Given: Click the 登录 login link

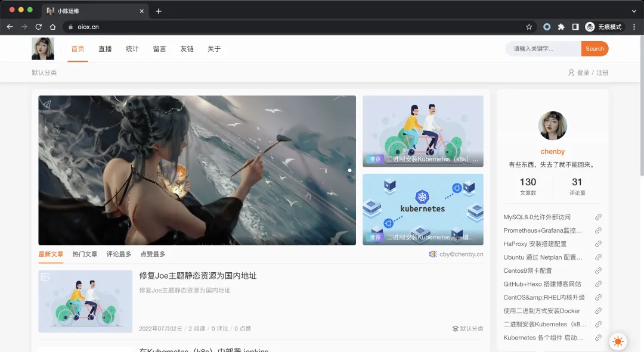Looking at the screenshot, I should click(583, 73).
